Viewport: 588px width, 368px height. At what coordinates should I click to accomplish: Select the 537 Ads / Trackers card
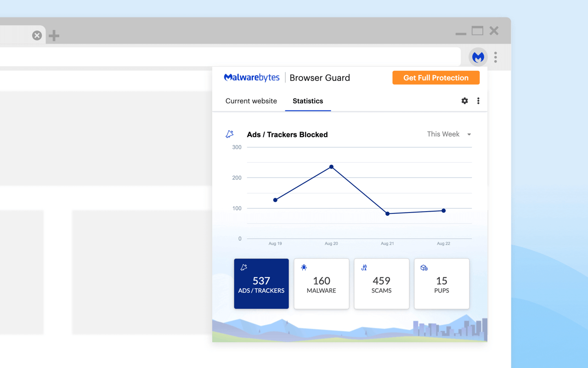coord(261,283)
